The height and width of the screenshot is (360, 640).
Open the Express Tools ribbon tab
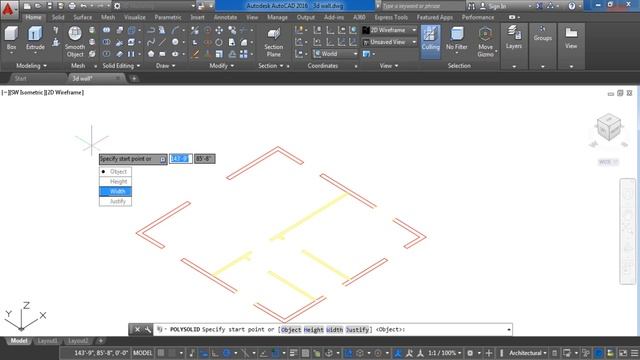coord(391,17)
